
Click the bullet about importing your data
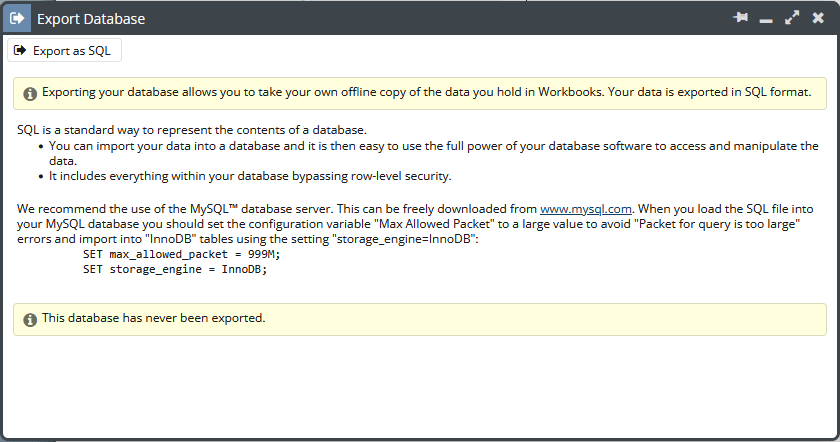tap(433, 153)
